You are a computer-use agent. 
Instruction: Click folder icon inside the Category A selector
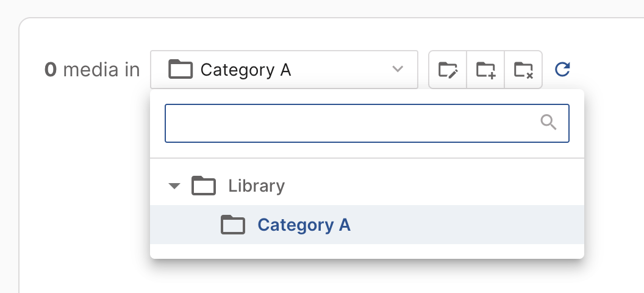[x=181, y=69]
